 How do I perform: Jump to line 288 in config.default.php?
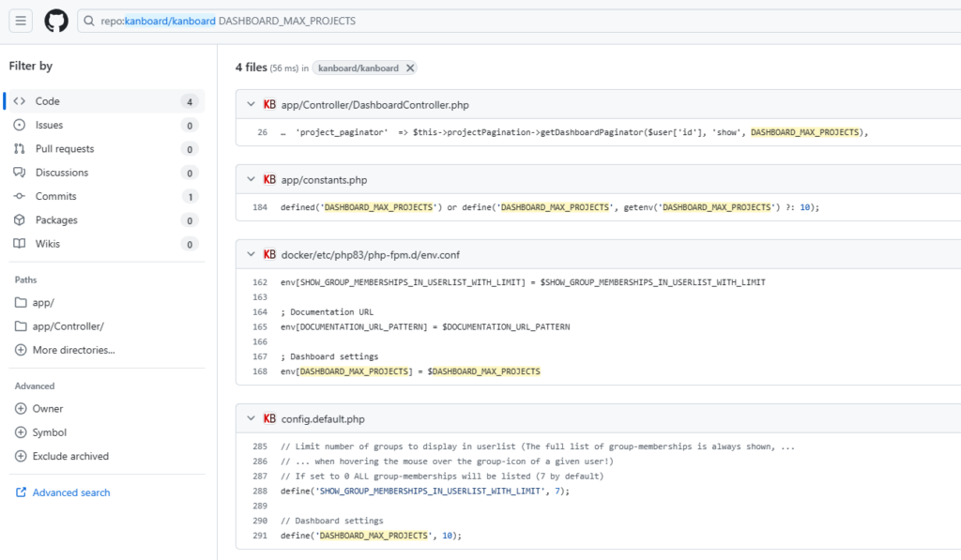tap(260, 492)
